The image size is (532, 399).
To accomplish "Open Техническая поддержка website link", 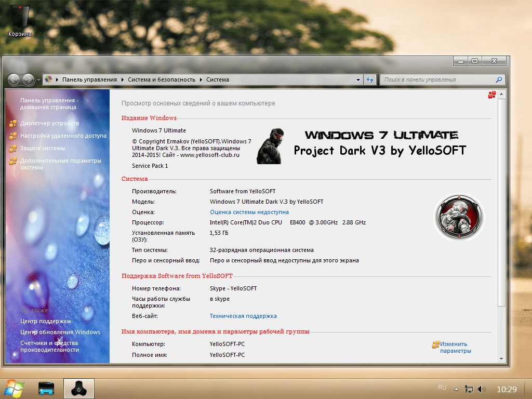I will tap(243, 316).
